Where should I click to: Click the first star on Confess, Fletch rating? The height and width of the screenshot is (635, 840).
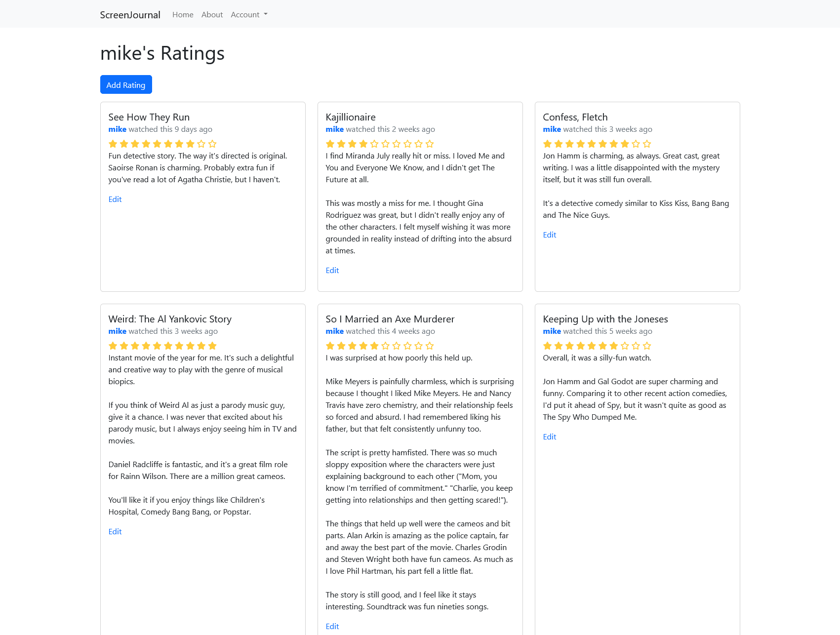(548, 144)
